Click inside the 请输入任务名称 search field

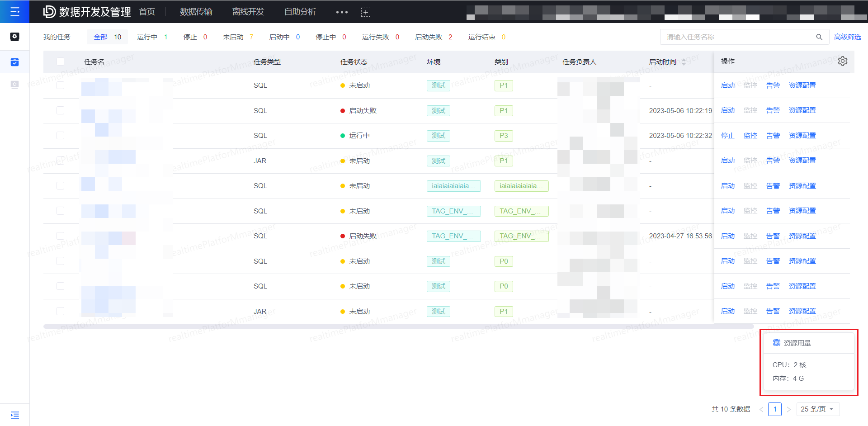pos(723,37)
